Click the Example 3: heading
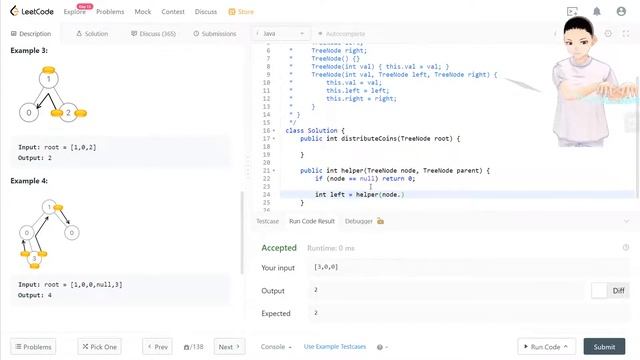 tap(29, 51)
